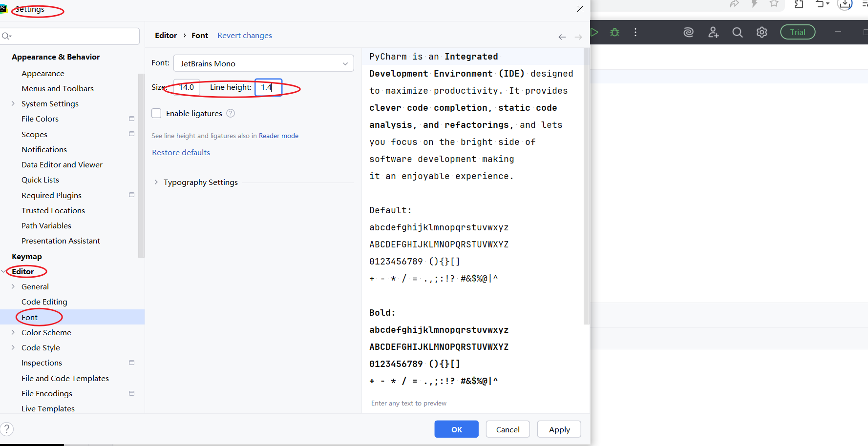
Task: Open Data Editor and Viewer page
Action: pyautogui.click(x=62, y=164)
